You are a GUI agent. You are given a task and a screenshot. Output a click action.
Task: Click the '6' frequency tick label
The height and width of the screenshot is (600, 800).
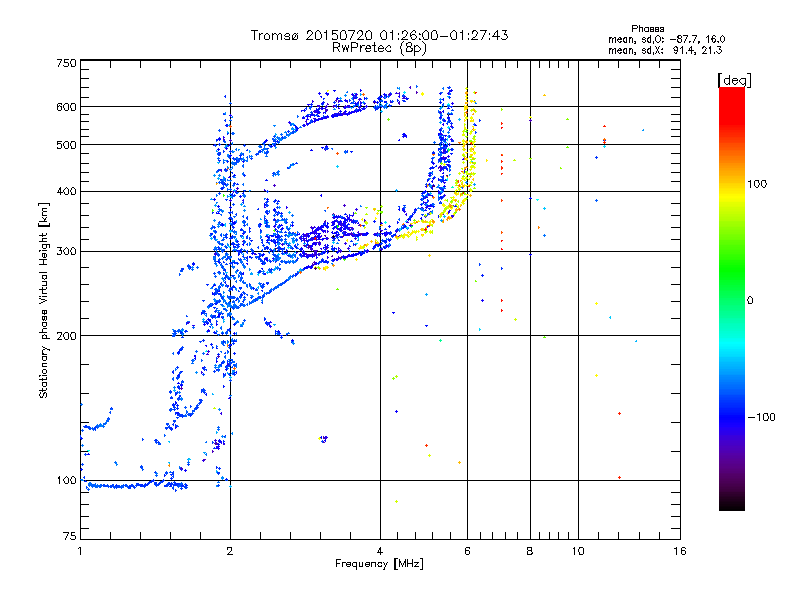(467, 551)
